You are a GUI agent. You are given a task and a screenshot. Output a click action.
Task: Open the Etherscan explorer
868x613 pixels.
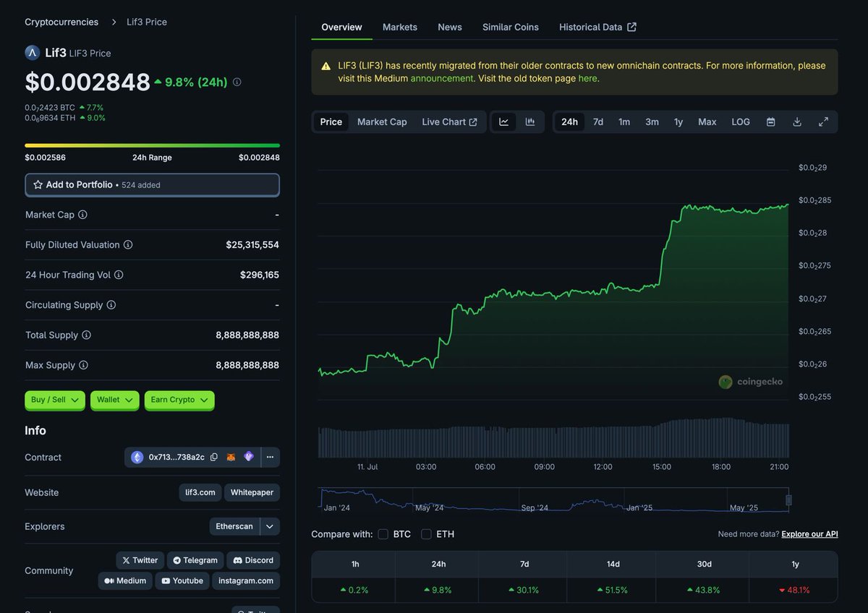(234, 527)
